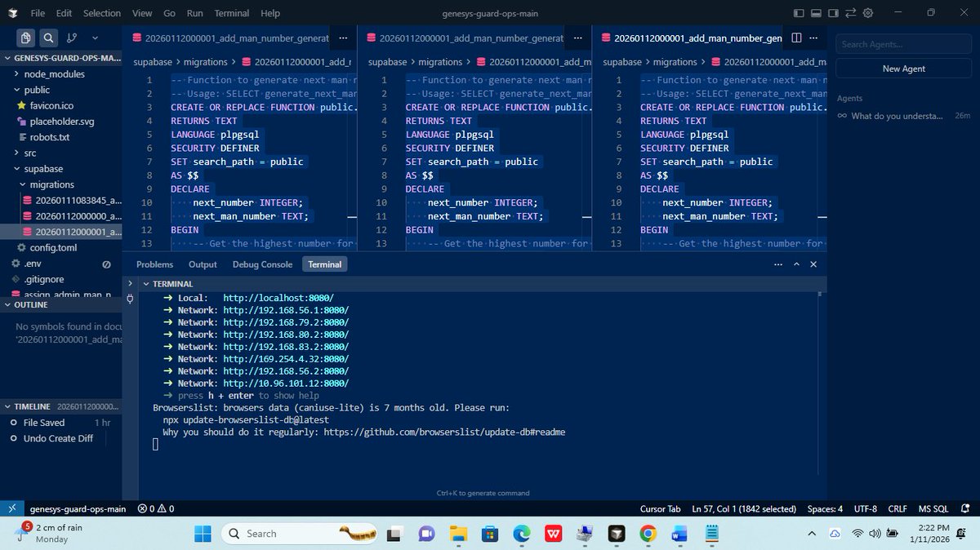Click the remote window icon in status bar
This screenshot has width=980, height=550.
coord(11,508)
